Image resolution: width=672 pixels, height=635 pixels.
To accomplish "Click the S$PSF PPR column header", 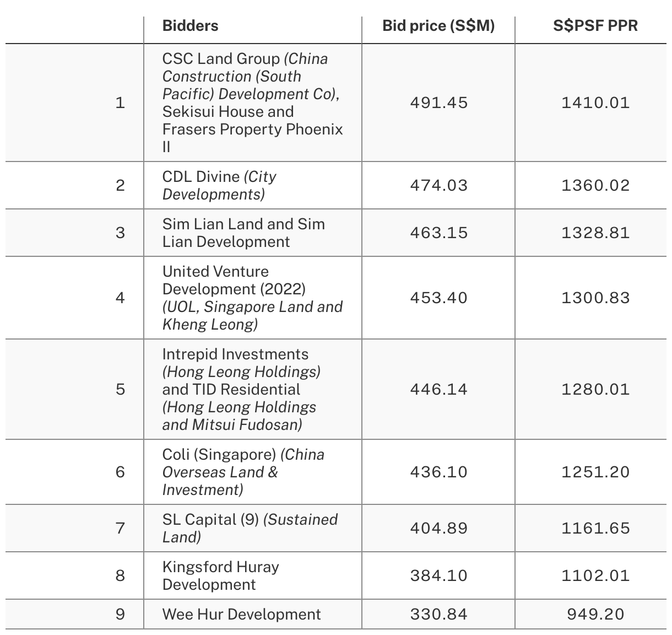I will (x=595, y=26).
